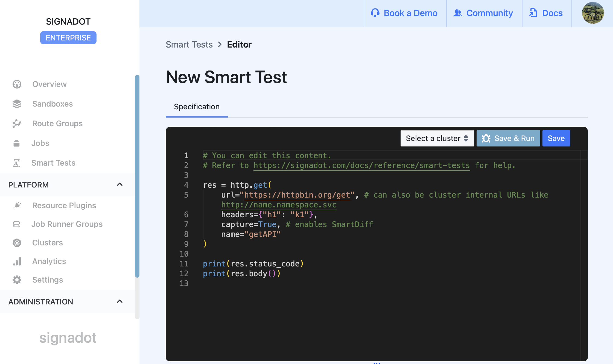613x364 pixels.
Task: Collapse the ADMINISTRATION section
Action: (120, 301)
